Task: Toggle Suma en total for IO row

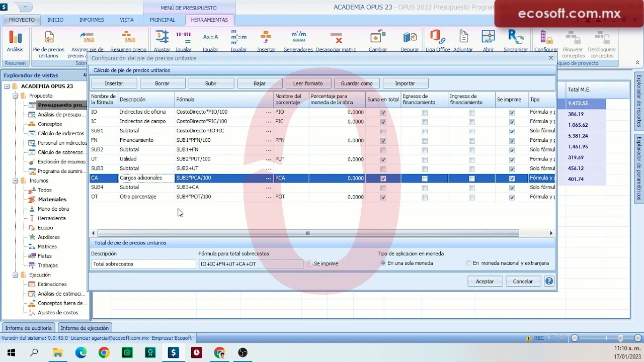Action: pos(383,113)
